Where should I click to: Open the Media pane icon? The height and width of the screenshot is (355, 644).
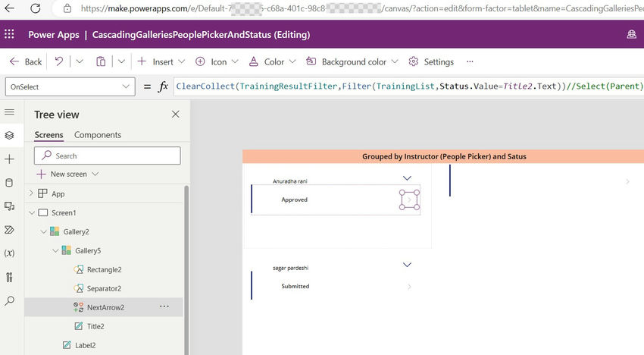pos(9,206)
